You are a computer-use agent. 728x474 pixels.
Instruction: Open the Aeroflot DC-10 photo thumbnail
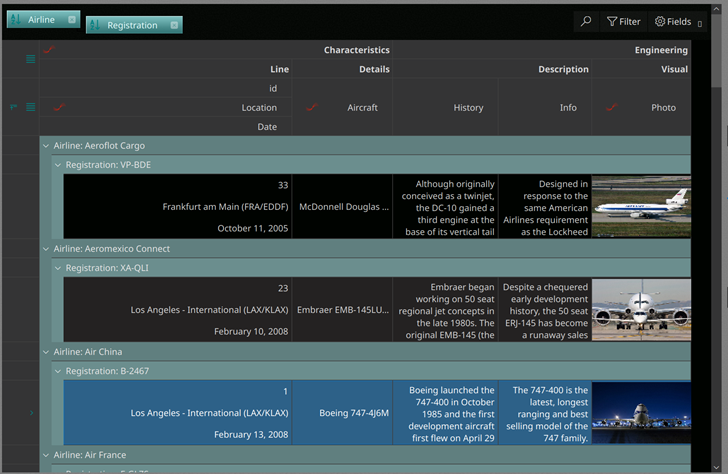[641, 207]
